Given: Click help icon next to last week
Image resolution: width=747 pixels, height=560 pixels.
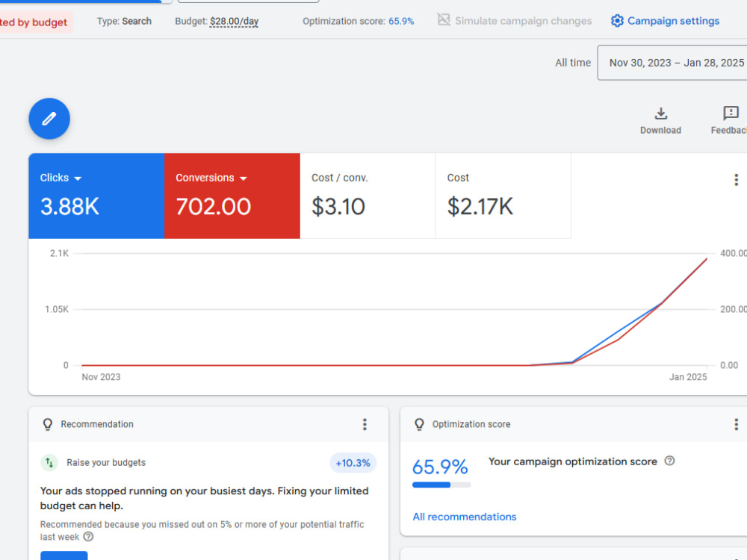Looking at the screenshot, I should pos(88,537).
